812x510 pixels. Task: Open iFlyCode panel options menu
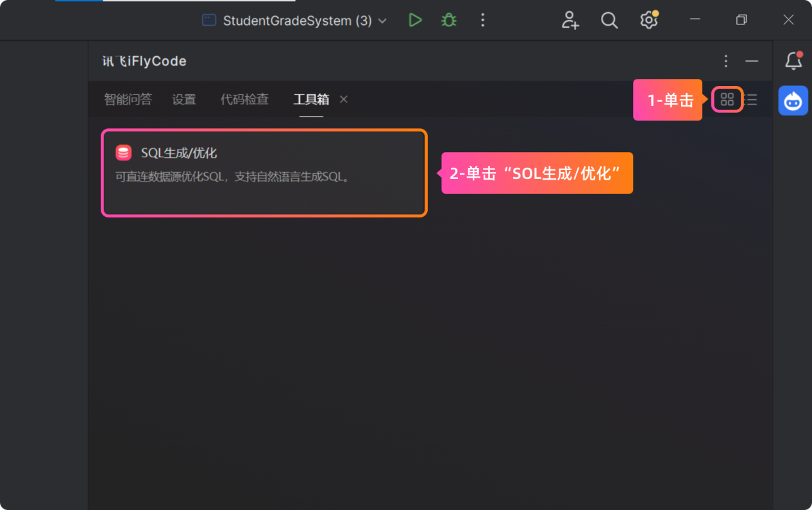coord(726,61)
